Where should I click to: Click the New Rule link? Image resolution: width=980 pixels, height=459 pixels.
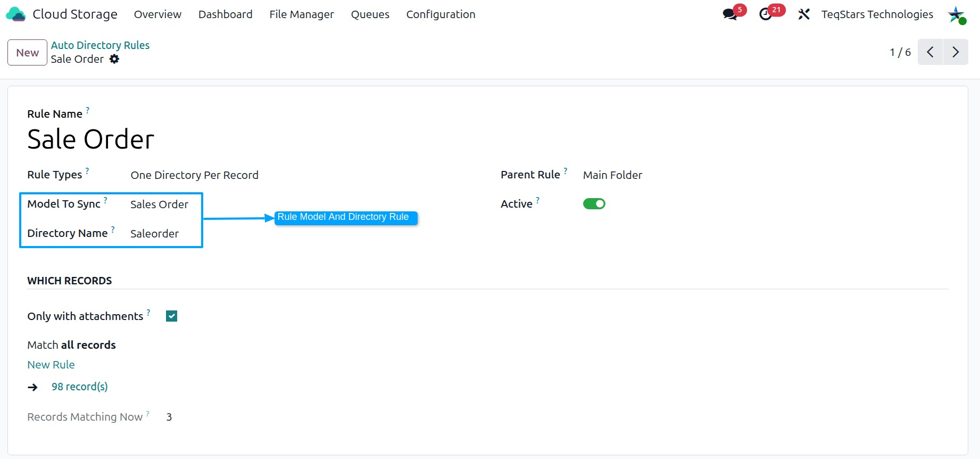(51, 365)
